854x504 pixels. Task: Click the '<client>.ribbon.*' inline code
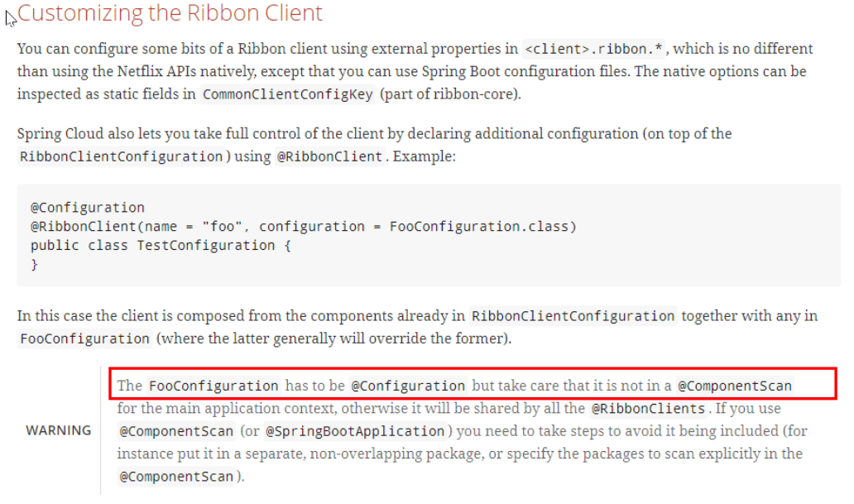coord(594,49)
